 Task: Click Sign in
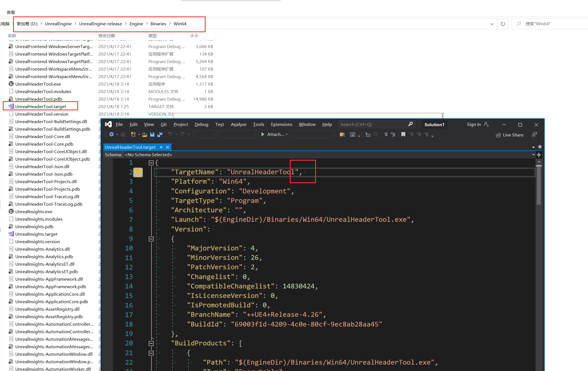pyautogui.click(x=474, y=125)
